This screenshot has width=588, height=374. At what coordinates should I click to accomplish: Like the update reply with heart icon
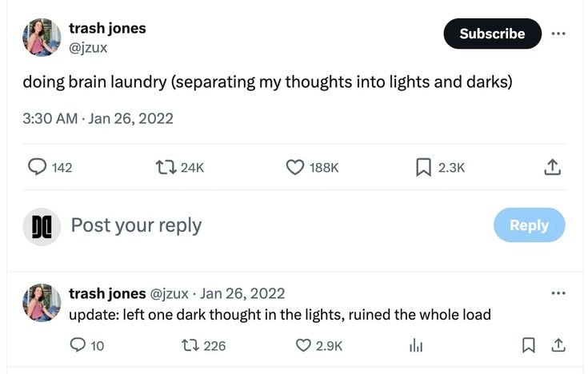(303, 345)
